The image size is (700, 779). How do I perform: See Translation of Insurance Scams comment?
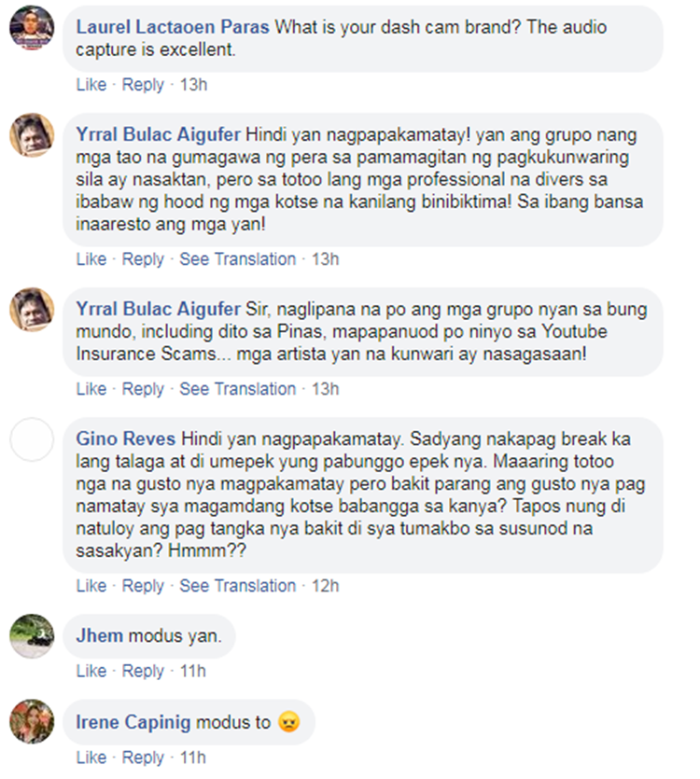click(237, 388)
